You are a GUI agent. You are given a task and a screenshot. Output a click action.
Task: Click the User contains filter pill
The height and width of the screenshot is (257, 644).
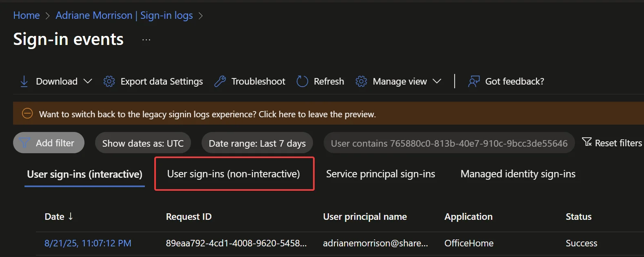pyautogui.click(x=449, y=143)
